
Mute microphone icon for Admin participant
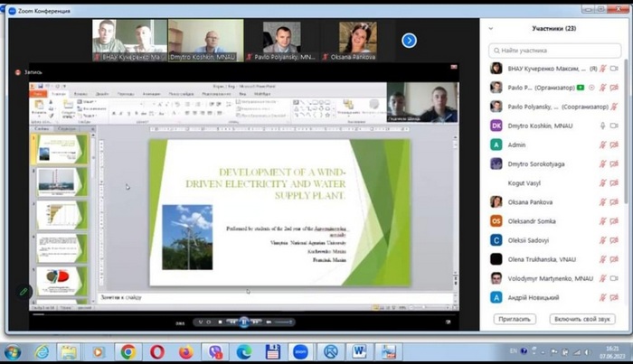coord(603,145)
